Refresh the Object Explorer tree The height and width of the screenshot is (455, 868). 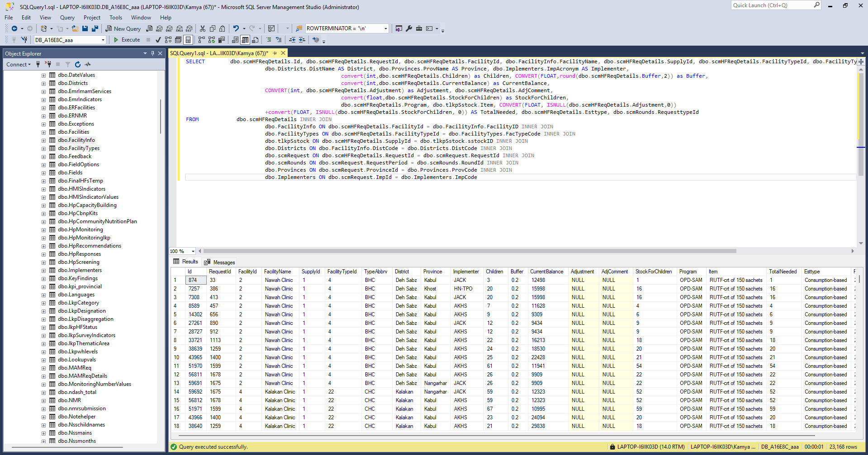point(78,65)
